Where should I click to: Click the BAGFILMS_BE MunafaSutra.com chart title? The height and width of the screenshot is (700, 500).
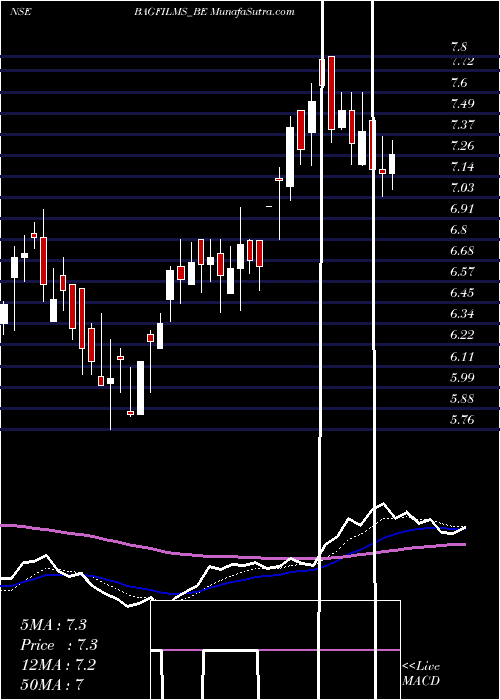pyautogui.click(x=214, y=12)
